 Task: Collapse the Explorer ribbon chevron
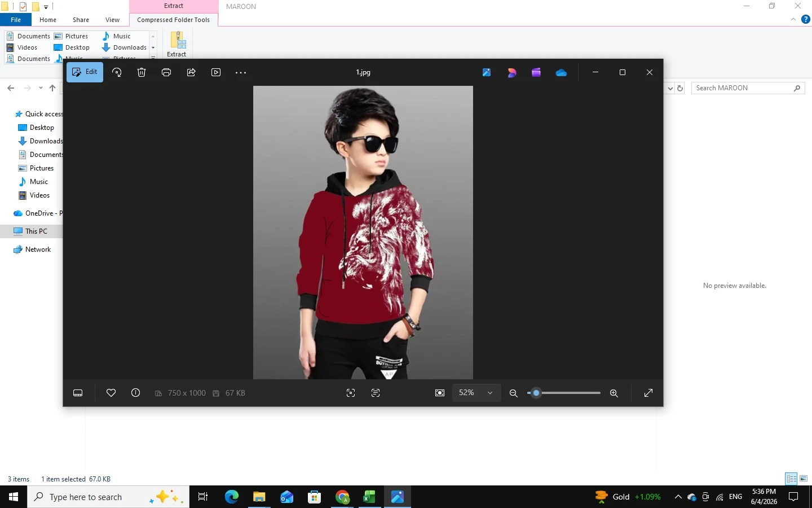click(x=793, y=20)
